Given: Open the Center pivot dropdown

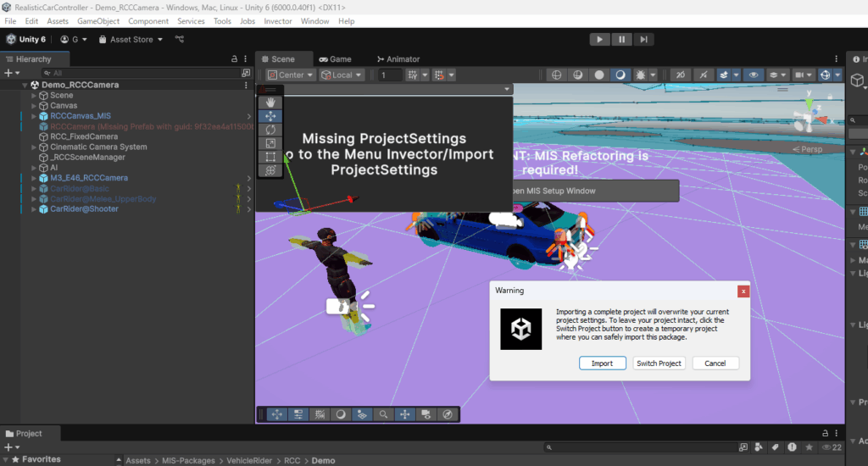Looking at the screenshot, I should tap(290, 75).
